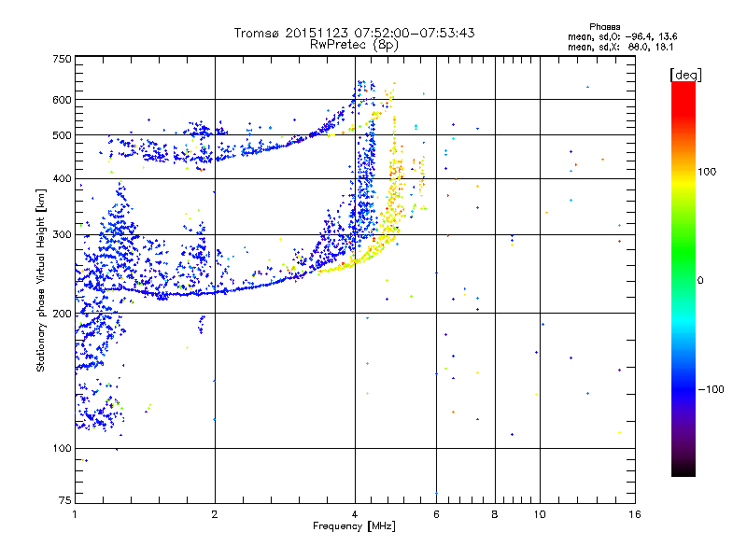Click the x-axis label '1'
Viewport: 747px width, 560px height.
pos(75,514)
